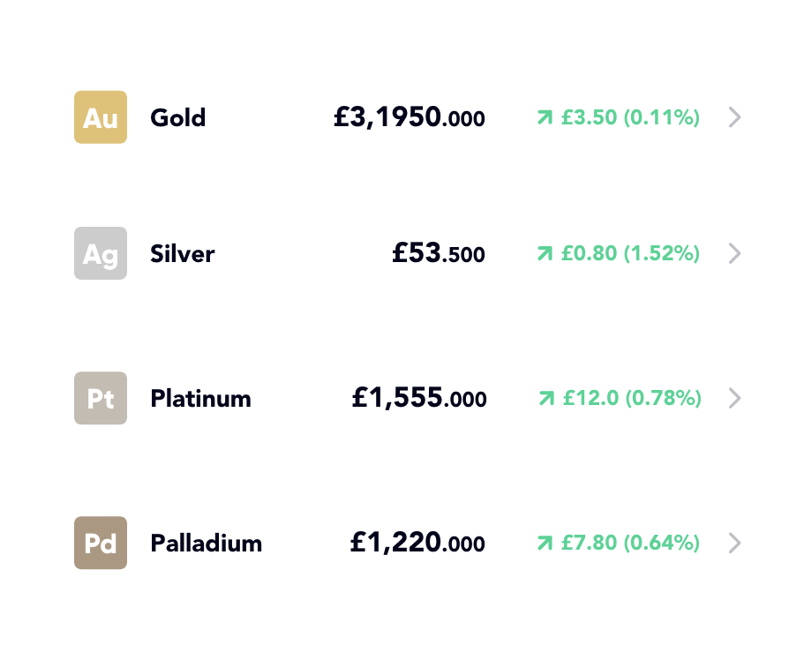Click the £3.50 (0.11%) change for Gold
Viewport: 812px width, 660px height.
(629, 116)
